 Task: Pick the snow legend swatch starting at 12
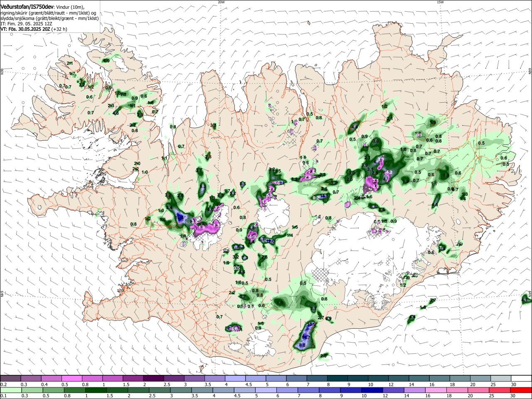398,379
